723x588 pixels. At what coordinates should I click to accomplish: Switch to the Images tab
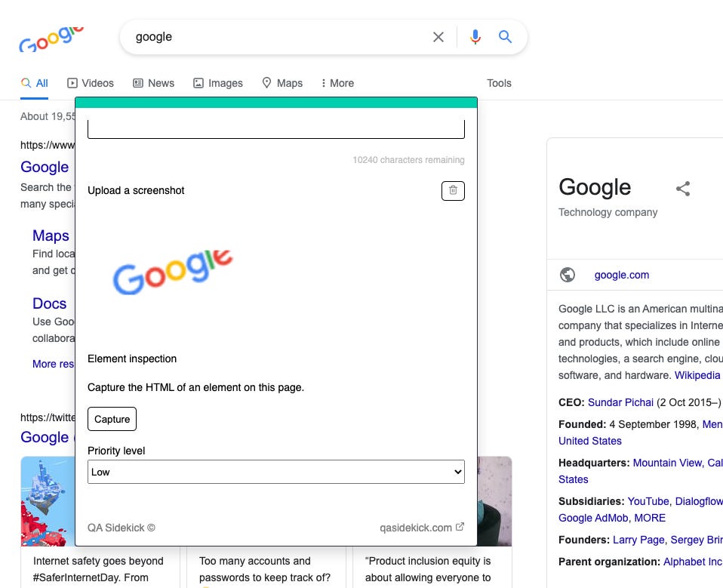click(x=217, y=83)
